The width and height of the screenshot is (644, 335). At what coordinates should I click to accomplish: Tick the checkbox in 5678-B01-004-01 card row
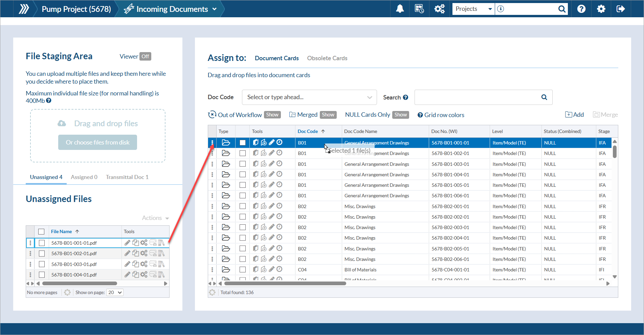(243, 174)
